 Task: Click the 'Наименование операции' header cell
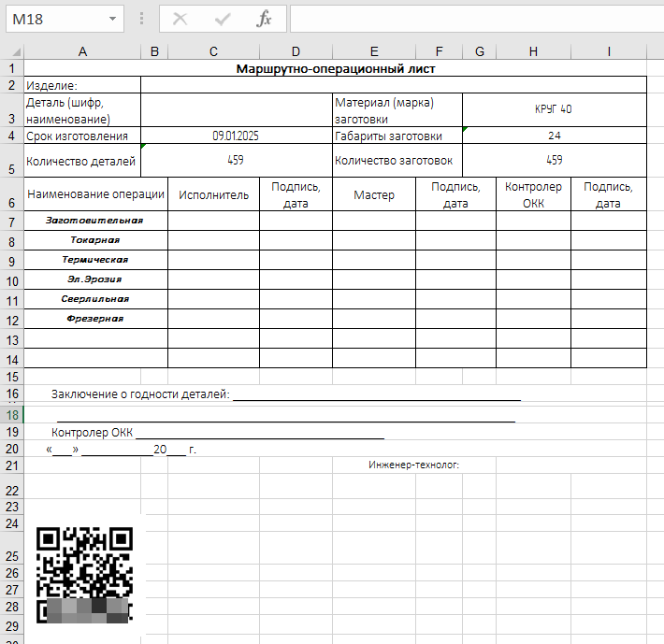tap(95, 194)
